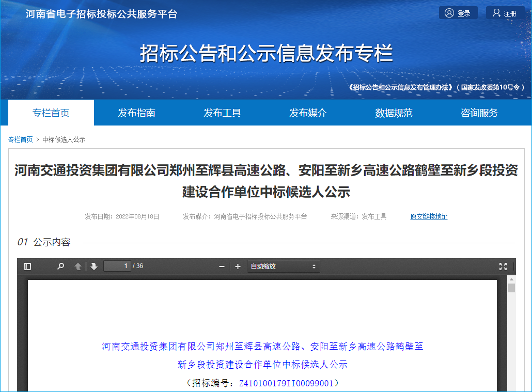Click the PDF viewer vertical scrollbar thumb

(511, 288)
